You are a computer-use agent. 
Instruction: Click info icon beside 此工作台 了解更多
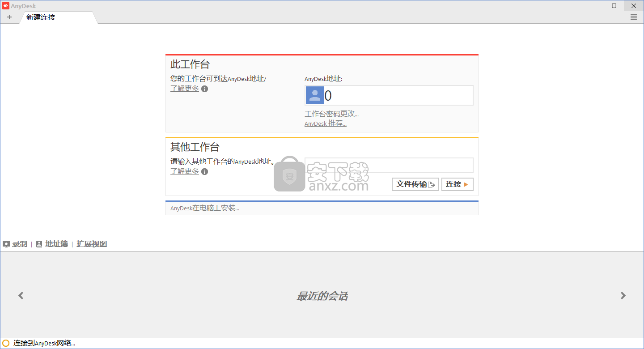point(204,89)
